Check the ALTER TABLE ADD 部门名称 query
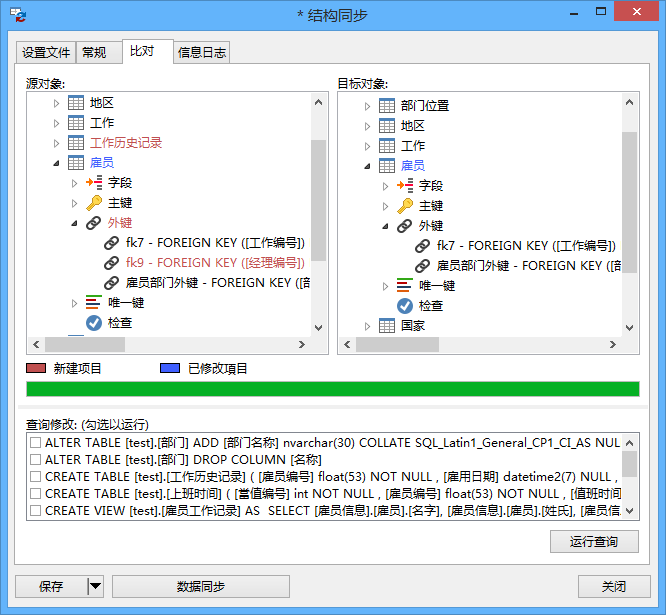Image resolution: width=666 pixels, height=615 pixels. [x=36, y=443]
